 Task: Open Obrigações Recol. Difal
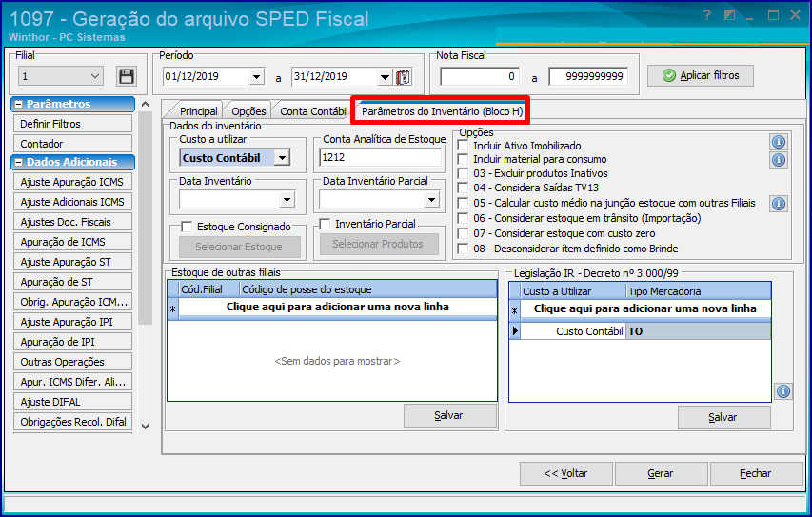(72, 422)
